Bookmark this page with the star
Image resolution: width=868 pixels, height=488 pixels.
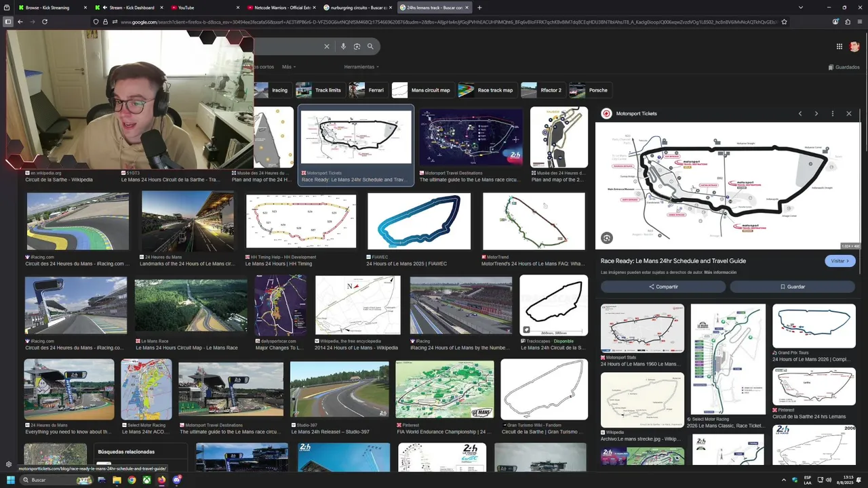[784, 22]
